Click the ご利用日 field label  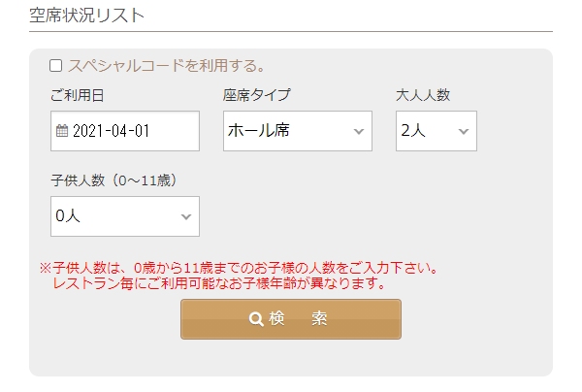[78, 95]
